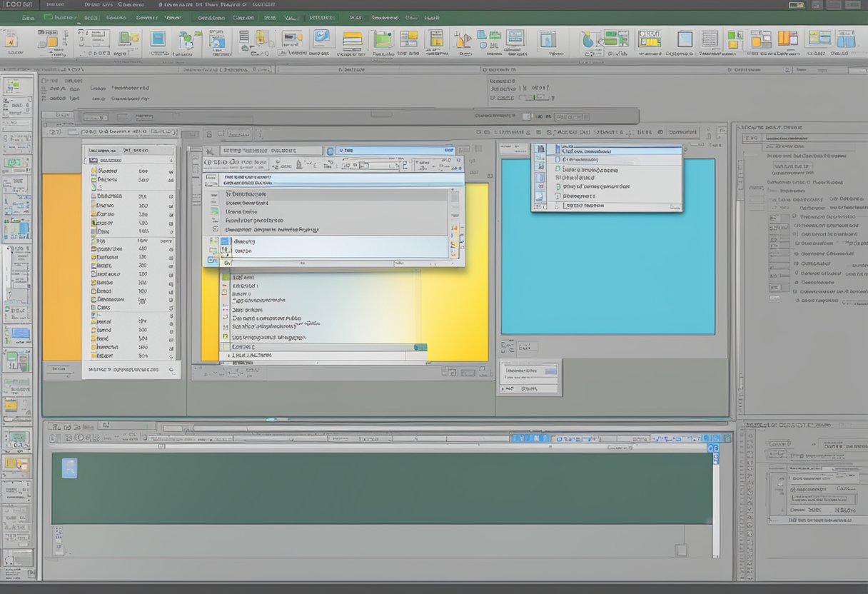
Task: Click the small blue icon on the dark green panel
Action: pyautogui.click(x=69, y=468)
